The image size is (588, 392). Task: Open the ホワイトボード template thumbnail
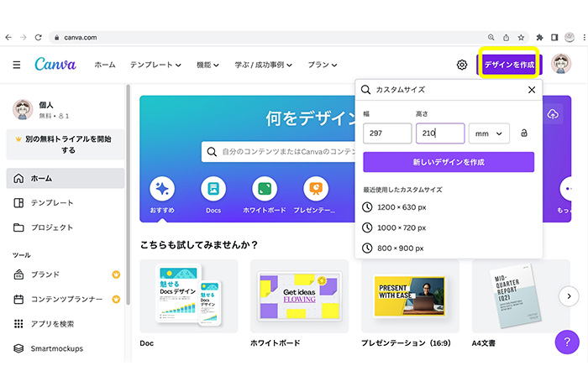pyautogui.click(x=299, y=296)
